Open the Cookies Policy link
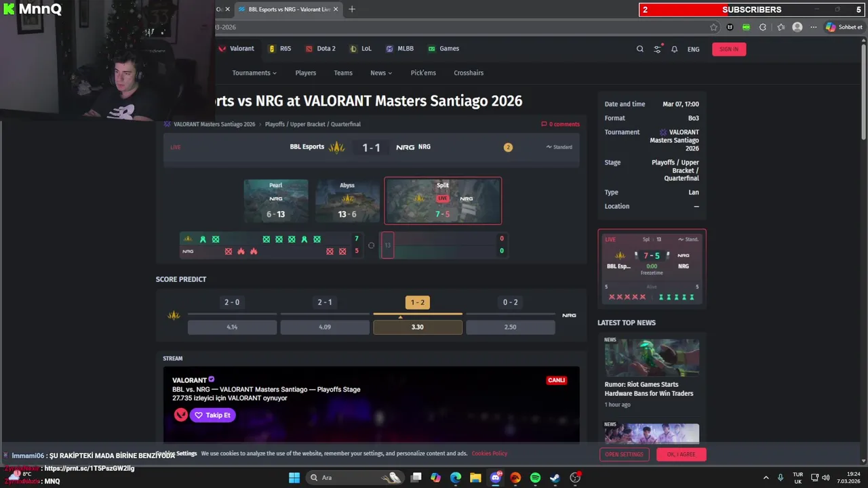The image size is (868, 488). pos(490,453)
